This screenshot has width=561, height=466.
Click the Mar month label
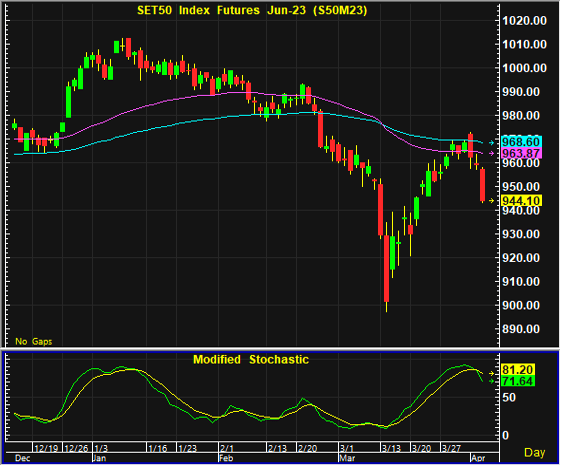pyautogui.click(x=347, y=458)
